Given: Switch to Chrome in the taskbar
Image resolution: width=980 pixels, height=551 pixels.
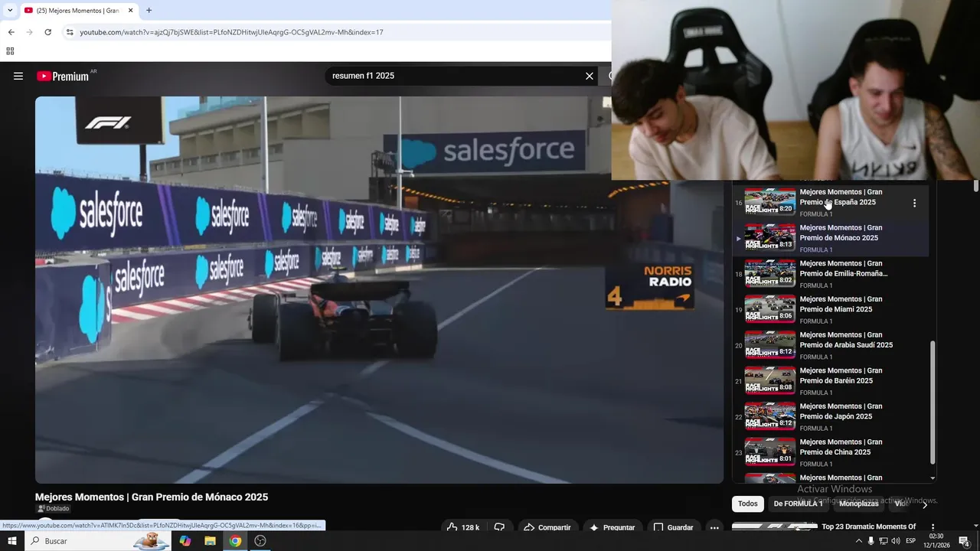Looking at the screenshot, I should coord(235,541).
